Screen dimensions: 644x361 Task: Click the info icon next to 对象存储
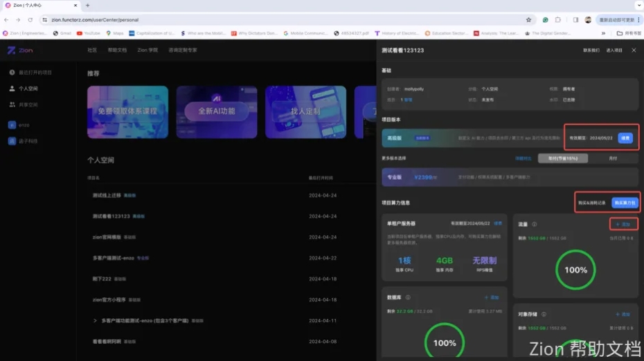click(544, 314)
